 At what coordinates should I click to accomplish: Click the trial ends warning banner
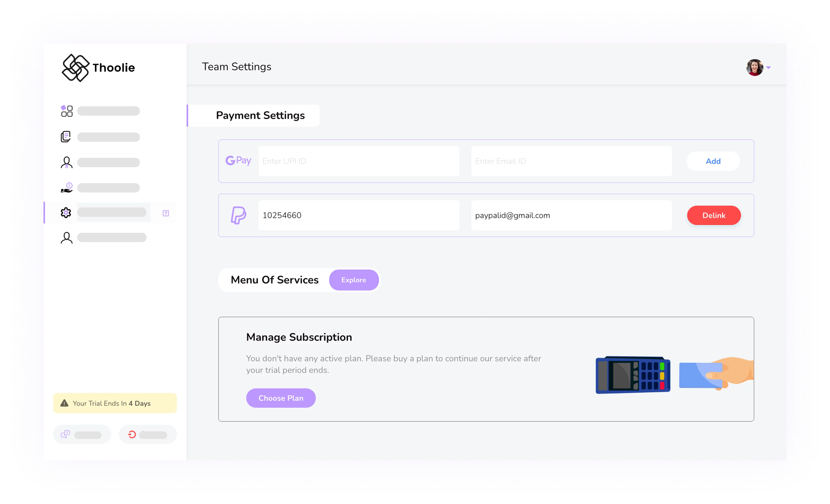[115, 403]
